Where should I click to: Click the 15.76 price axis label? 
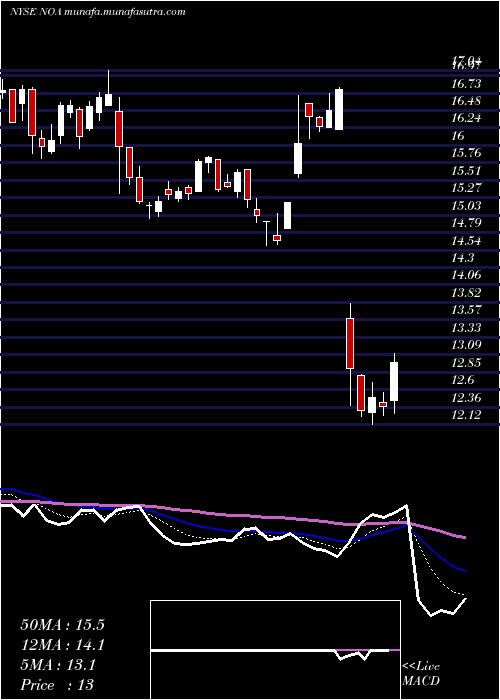(466, 153)
